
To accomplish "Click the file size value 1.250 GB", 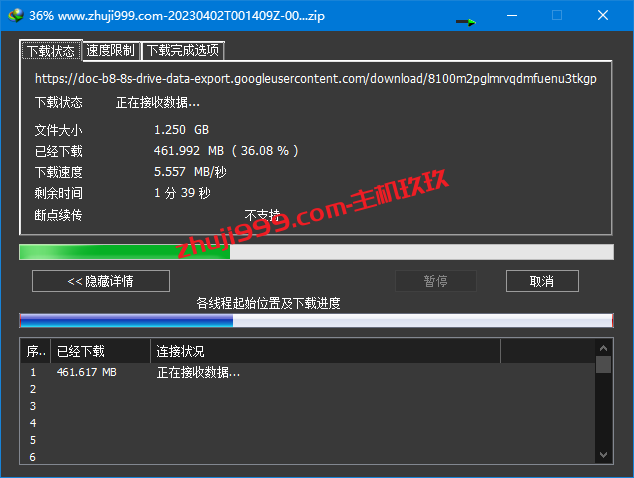I will coord(182,130).
